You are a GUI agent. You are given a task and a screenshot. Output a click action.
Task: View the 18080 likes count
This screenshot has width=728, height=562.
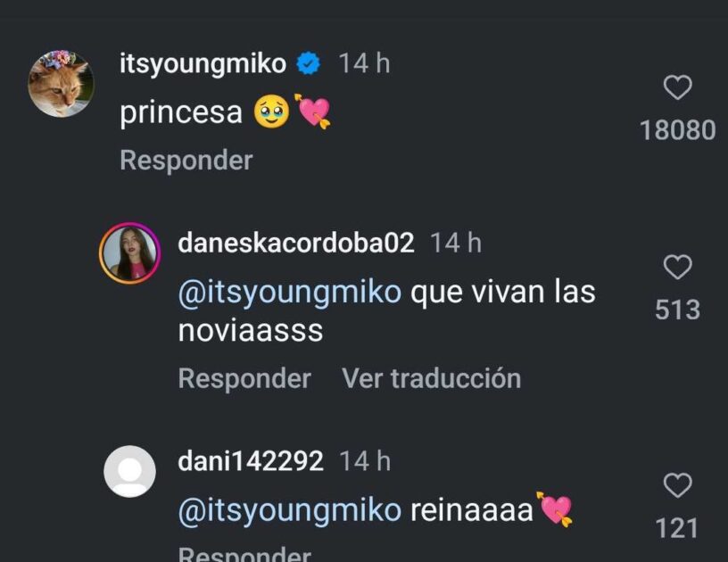tap(677, 130)
